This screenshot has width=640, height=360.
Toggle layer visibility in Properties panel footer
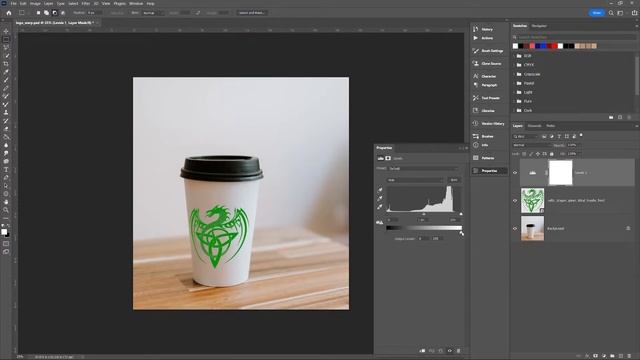point(449,351)
